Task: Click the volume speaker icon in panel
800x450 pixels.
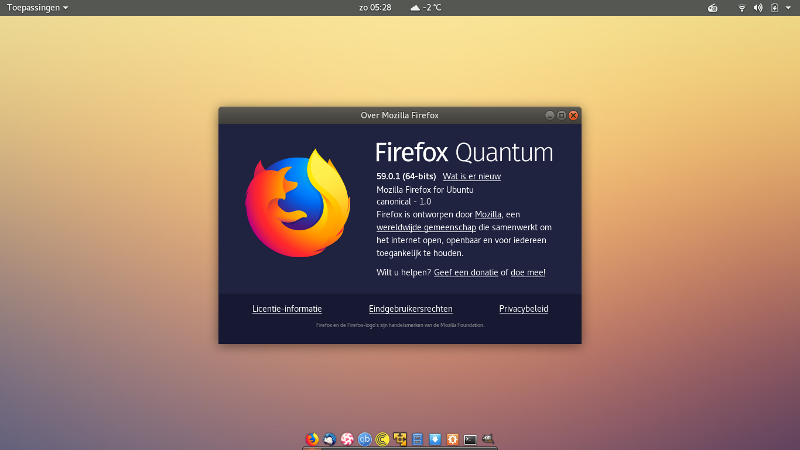Action: click(x=758, y=8)
